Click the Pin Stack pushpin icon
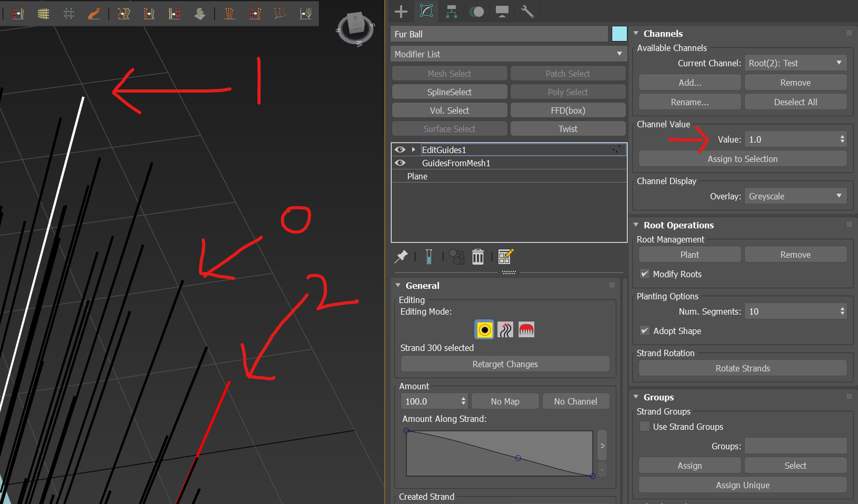 coord(401,257)
